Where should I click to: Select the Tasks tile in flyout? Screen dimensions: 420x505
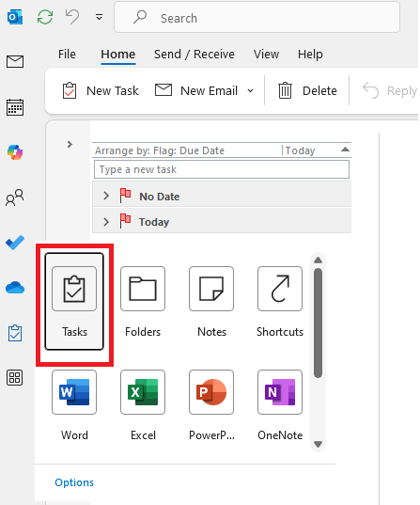click(74, 302)
